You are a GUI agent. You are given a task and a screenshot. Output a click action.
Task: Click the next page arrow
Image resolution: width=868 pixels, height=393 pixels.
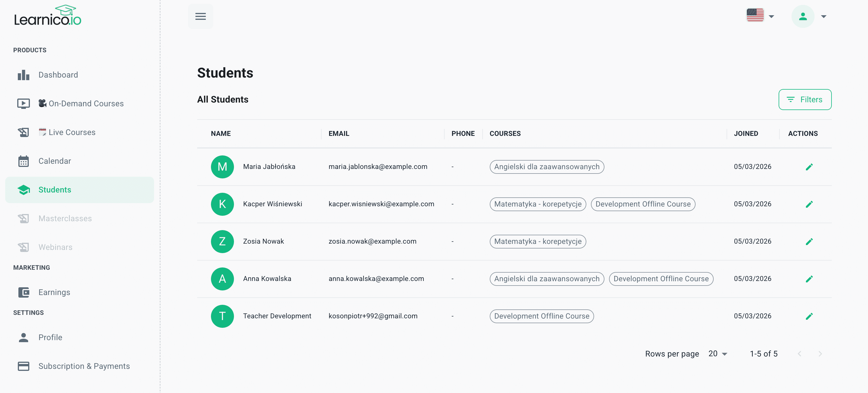[820, 354]
